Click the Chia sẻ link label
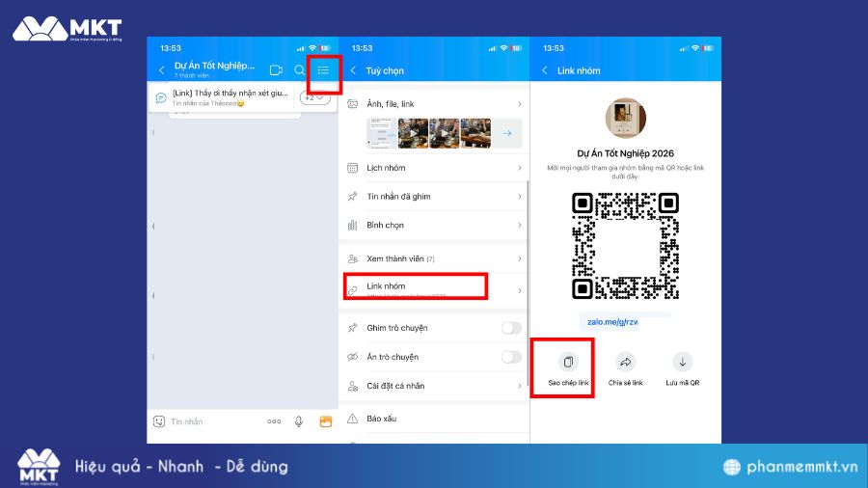The height and width of the screenshot is (488, 868). [x=626, y=383]
